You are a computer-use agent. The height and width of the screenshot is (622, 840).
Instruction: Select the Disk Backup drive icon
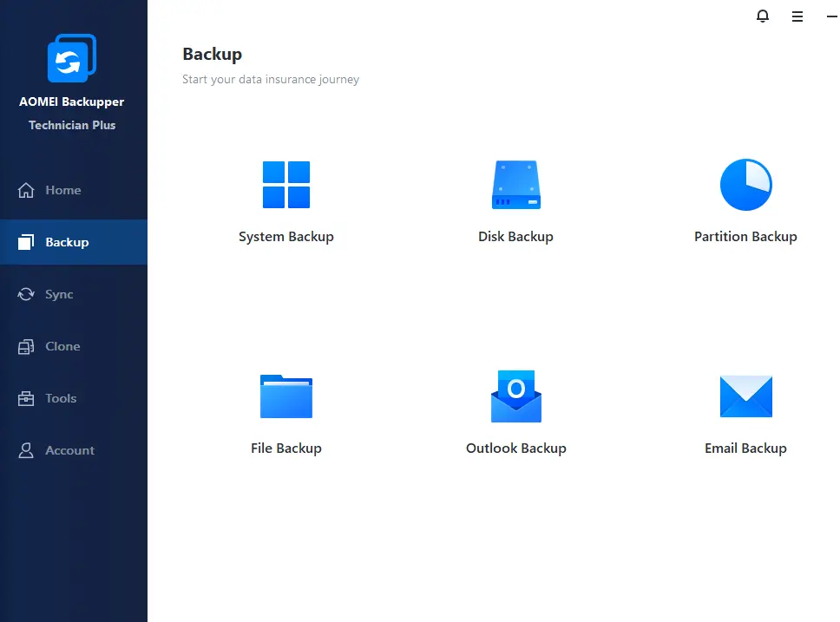pos(516,185)
